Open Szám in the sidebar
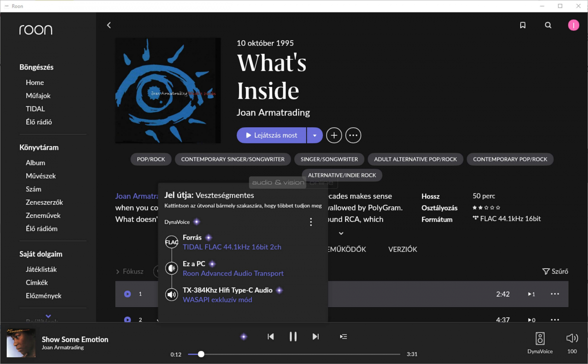 tap(34, 189)
